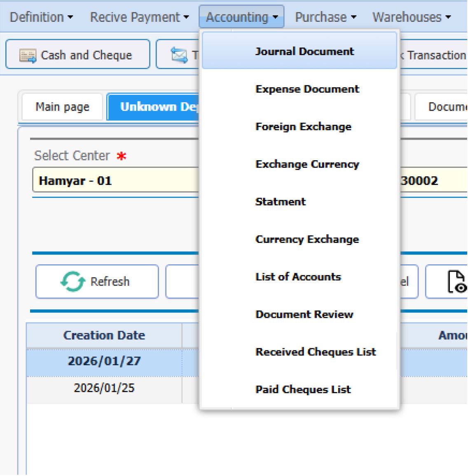Expand the Purchase menu dropdown
This screenshot has height=476, width=468.
pos(325,17)
